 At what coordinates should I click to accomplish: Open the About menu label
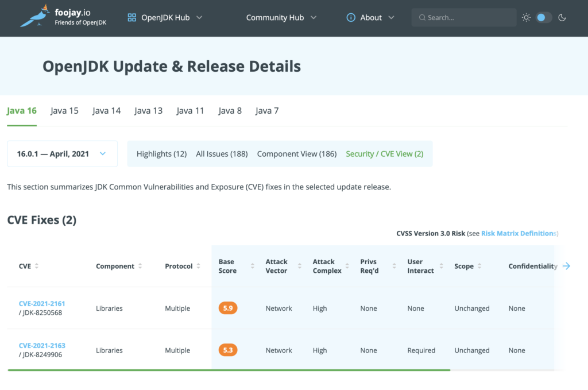click(371, 18)
